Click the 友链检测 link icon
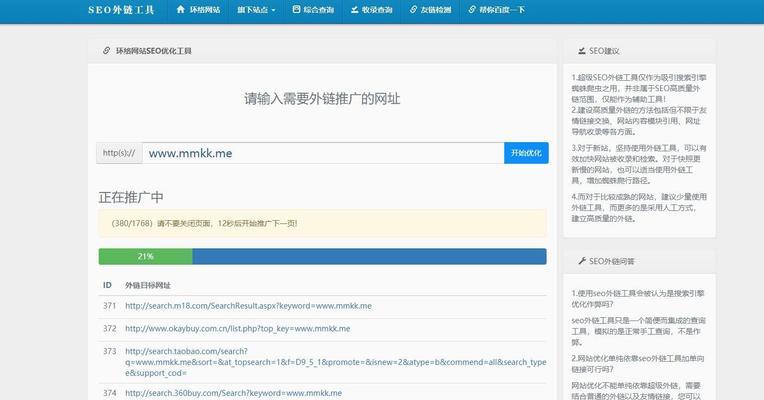The image size is (764, 400). click(414, 9)
